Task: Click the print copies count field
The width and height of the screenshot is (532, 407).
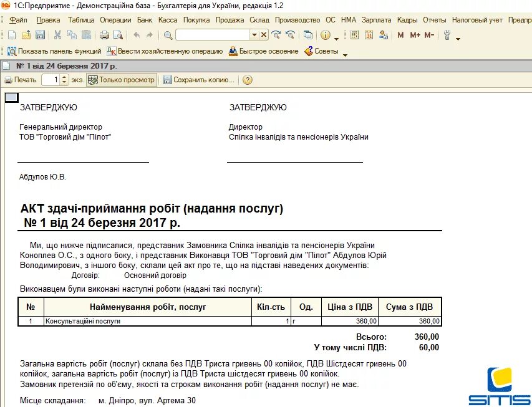Action: coord(51,80)
